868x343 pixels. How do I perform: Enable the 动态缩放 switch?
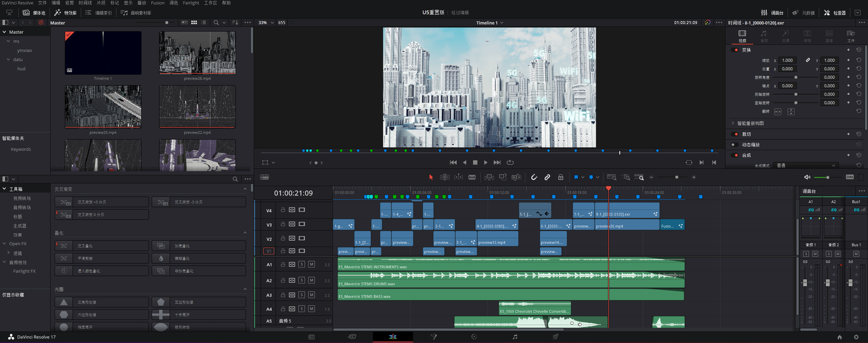736,145
